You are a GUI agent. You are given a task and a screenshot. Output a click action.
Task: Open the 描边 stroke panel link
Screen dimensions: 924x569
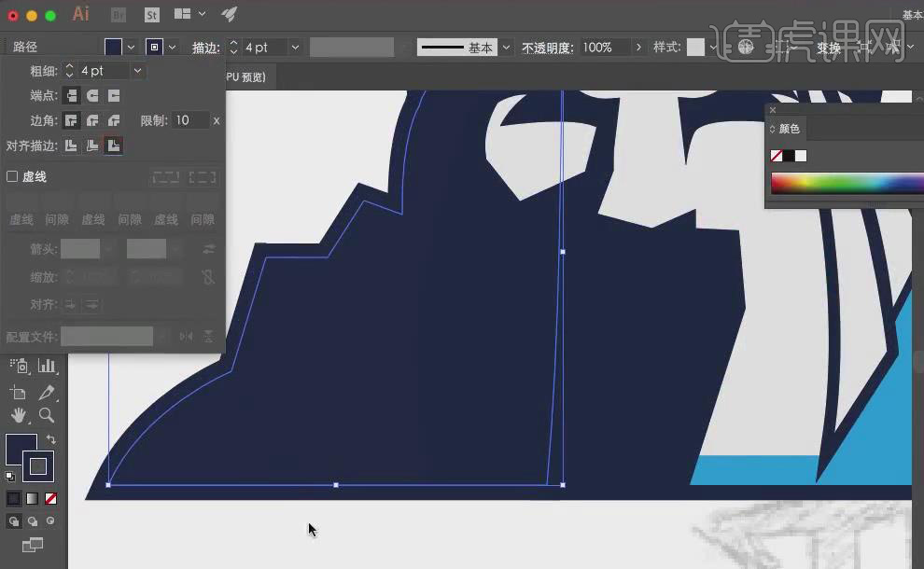(x=205, y=48)
